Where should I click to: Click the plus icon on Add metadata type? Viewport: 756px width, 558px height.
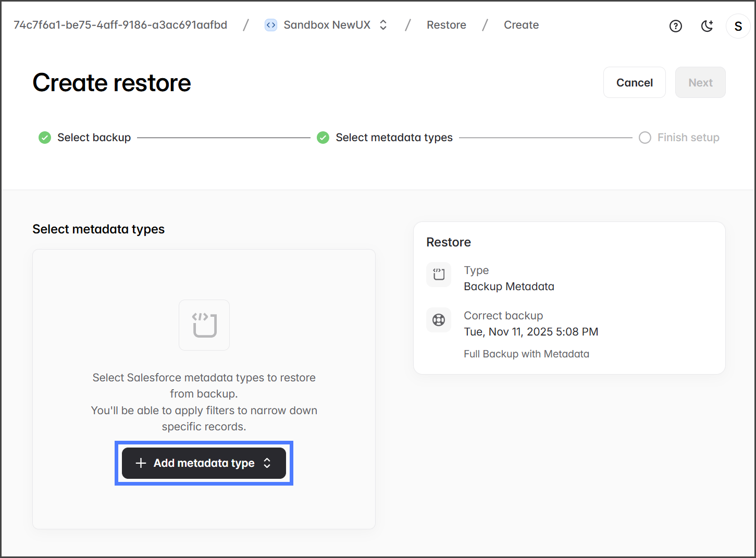pyautogui.click(x=141, y=463)
